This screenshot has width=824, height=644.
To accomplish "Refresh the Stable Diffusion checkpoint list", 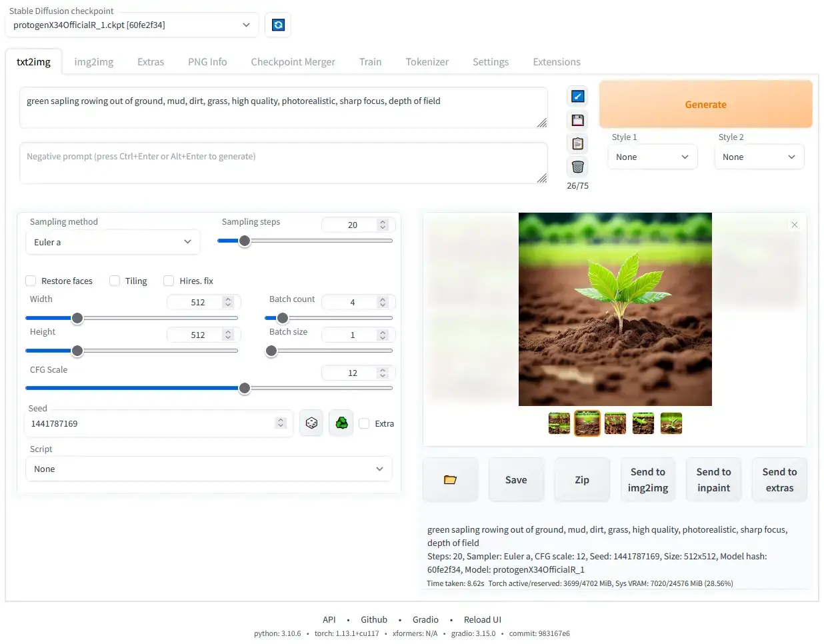I will (x=277, y=25).
